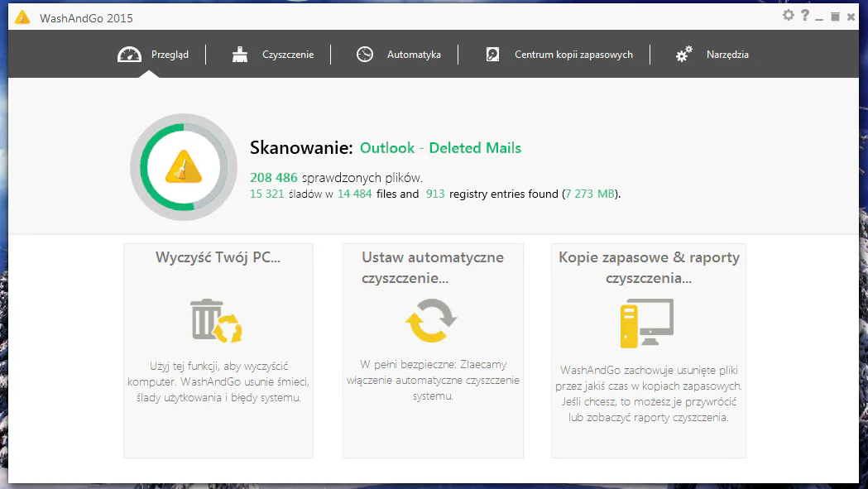Viewport: 868px width, 489px height.
Task: Click the yellow computer and monitor icon
Action: (647, 324)
